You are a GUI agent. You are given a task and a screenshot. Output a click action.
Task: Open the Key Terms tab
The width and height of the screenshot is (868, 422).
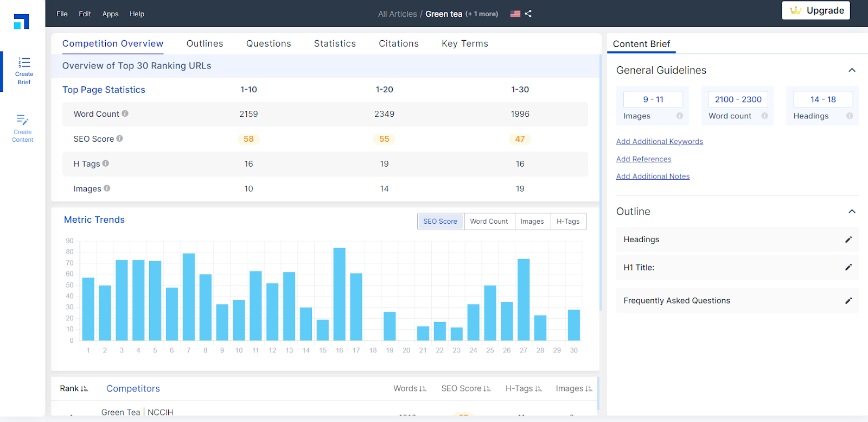tap(464, 43)
